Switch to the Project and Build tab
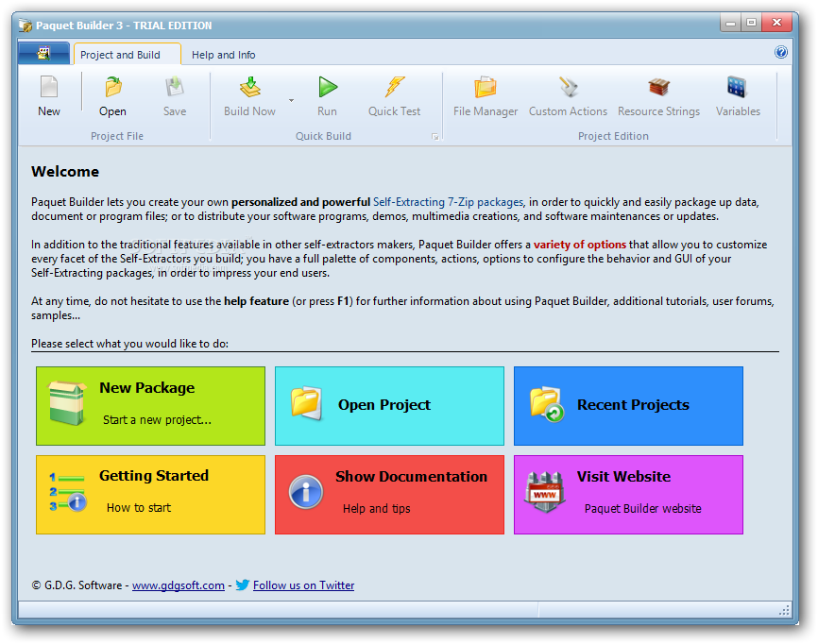 128,54
